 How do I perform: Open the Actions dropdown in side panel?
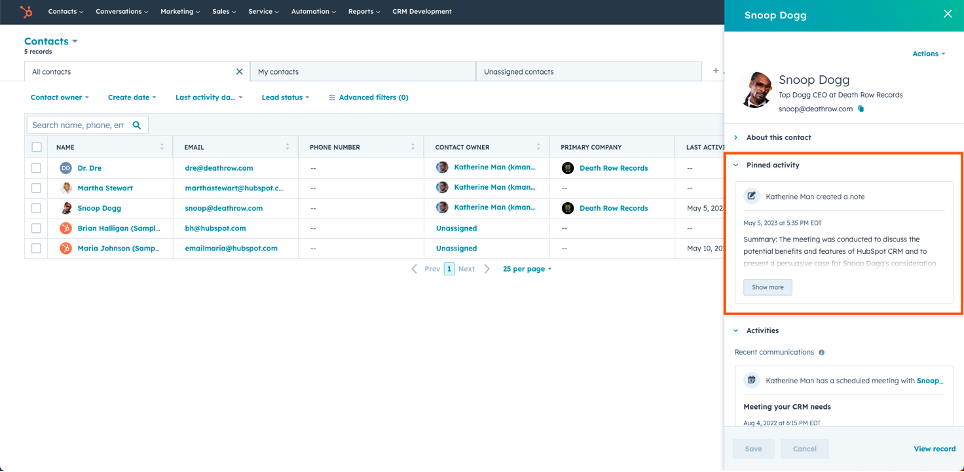pyautogui.click(x=929, y=54)
